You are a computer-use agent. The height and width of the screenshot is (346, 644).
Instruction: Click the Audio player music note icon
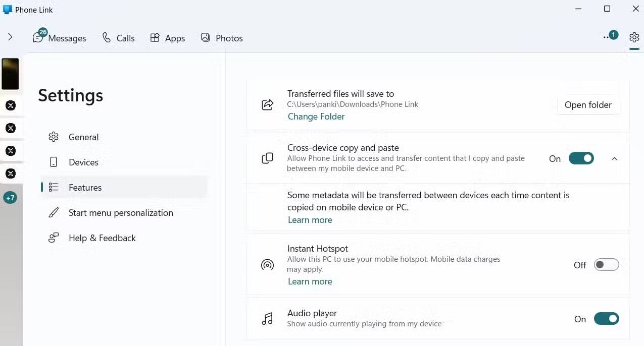click(267, 319)
